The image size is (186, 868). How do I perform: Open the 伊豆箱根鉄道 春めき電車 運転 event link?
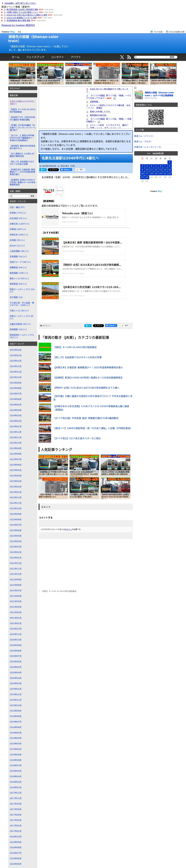click(x=19, y=21)
